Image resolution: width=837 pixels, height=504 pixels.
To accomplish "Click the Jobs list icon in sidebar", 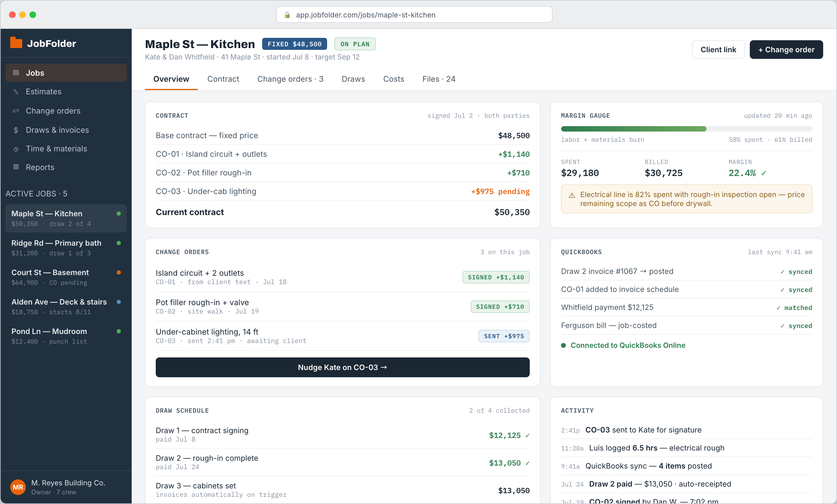I will point(16,73).
